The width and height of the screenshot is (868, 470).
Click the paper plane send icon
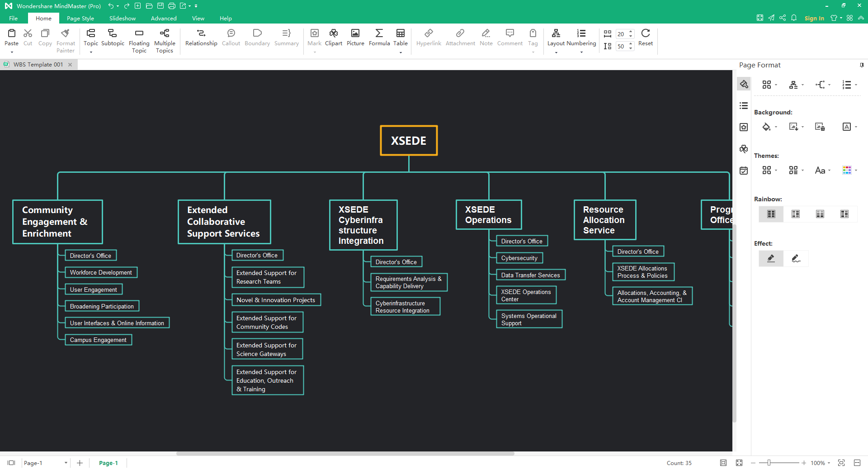(771, 18)
